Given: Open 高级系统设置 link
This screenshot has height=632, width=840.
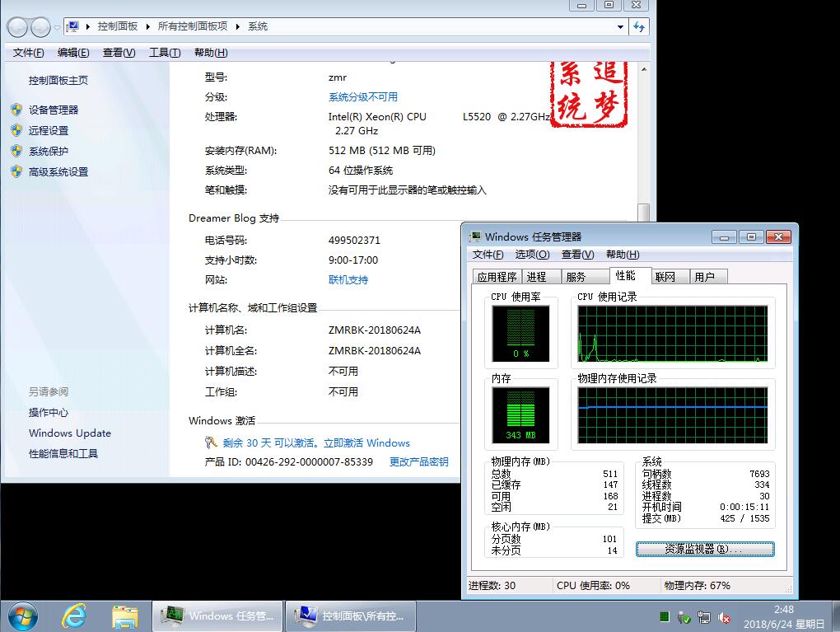Looking at the screenshot, I should click(x=58, y=171).
